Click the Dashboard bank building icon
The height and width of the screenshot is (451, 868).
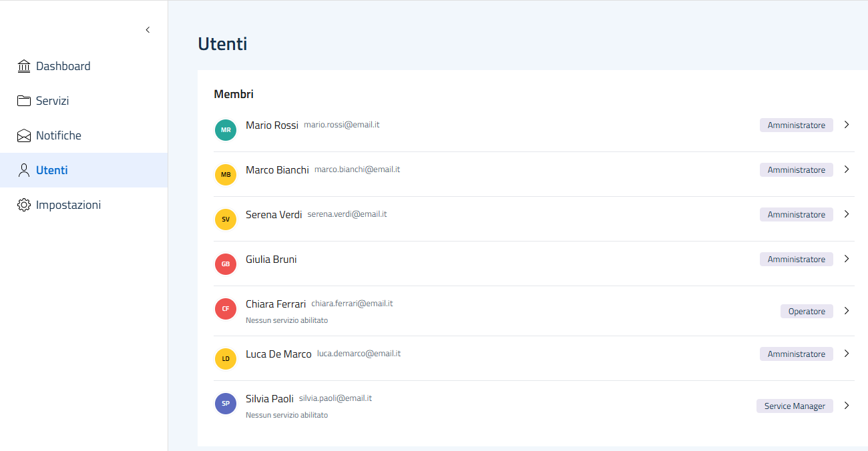tap(24, 66)
